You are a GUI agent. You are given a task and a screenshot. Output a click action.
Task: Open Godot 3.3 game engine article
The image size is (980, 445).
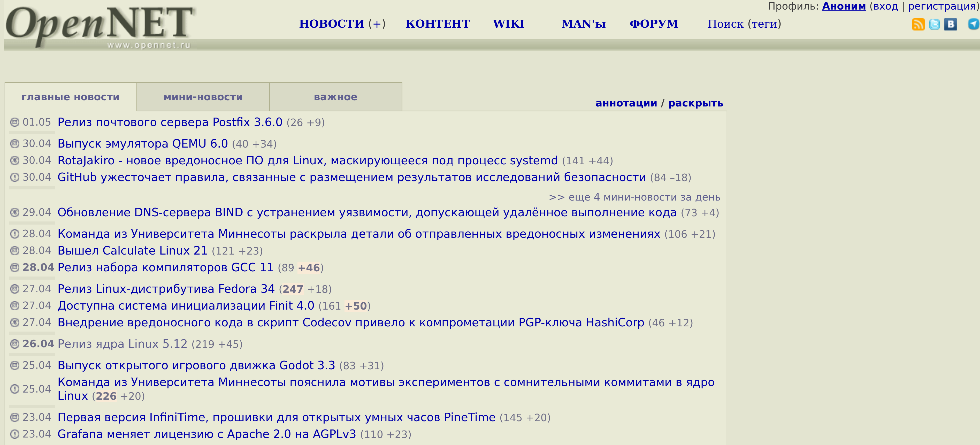[196, 365]
